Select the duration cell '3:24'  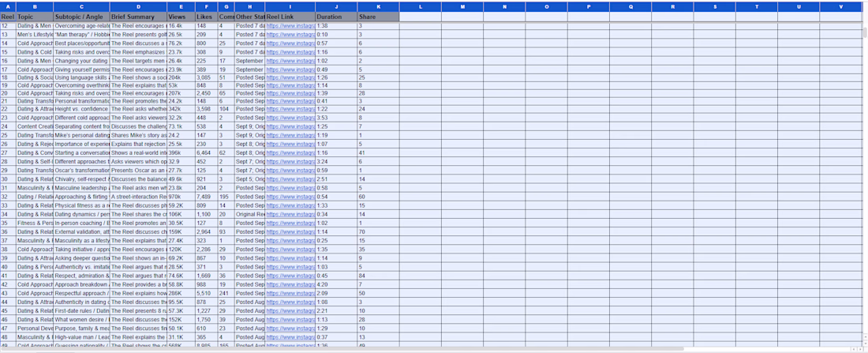coord(337,161)
